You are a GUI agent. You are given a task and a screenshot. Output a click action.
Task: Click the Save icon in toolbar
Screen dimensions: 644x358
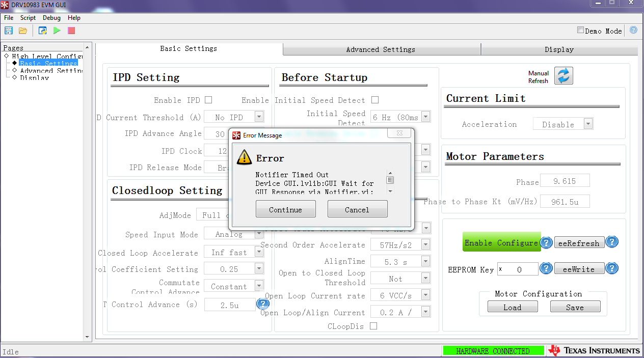[9, 31]
